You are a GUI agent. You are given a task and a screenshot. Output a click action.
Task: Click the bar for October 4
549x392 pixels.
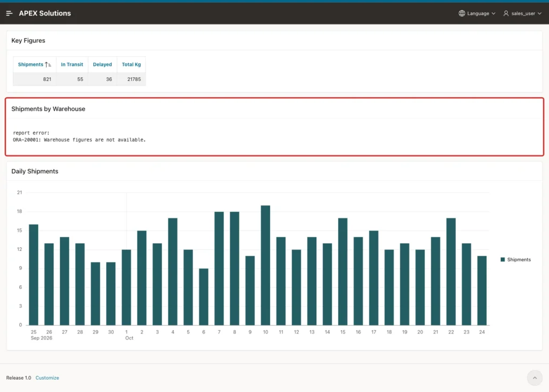pos(173,271)
